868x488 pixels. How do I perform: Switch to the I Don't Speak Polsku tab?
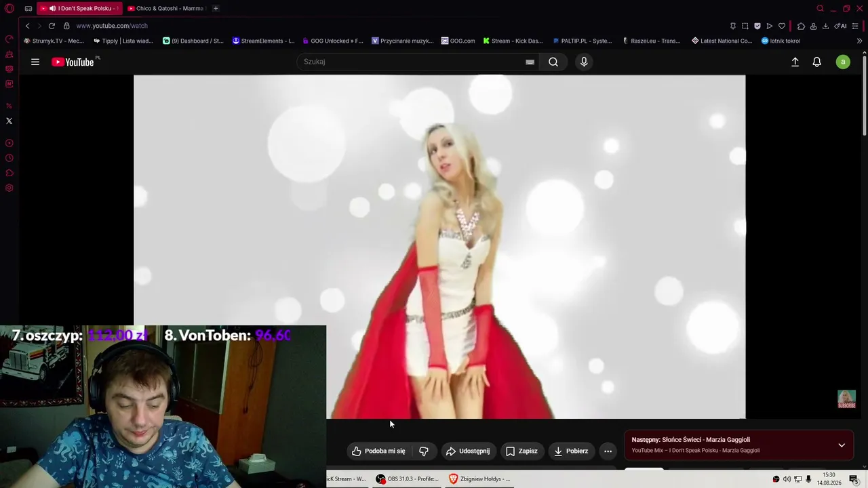coord(80,8)
